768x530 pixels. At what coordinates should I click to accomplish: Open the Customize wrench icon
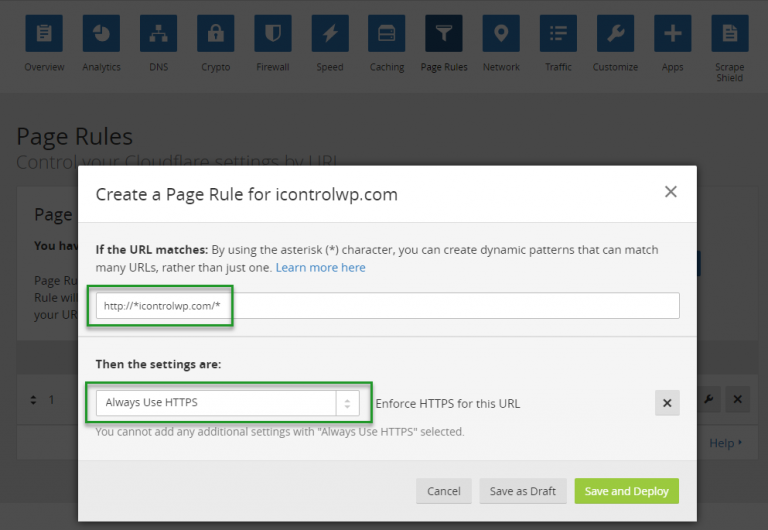point(615,33)
